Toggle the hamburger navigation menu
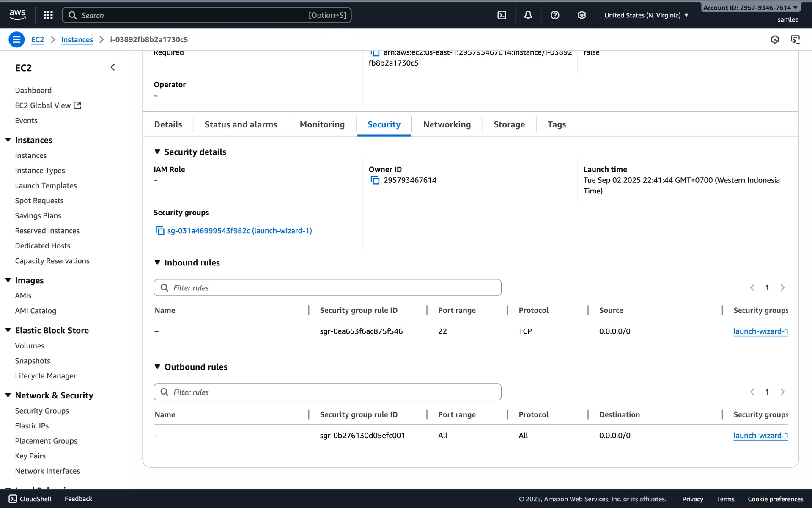Screen dimensions: 812x508 point(16,40)
